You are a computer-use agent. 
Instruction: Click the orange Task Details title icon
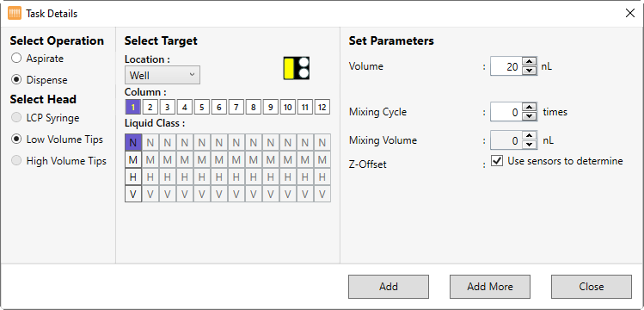click(15, 14)
